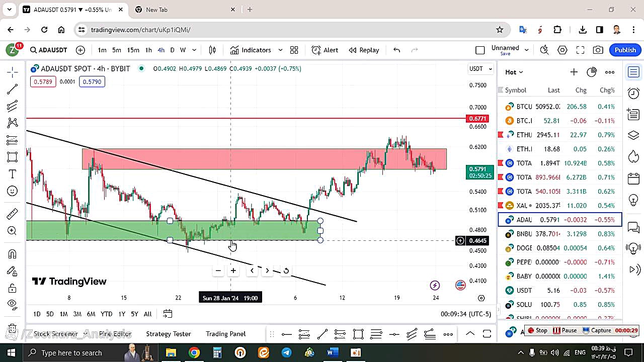The height and width of the screenshot is (362, 644).
Task: Open quick search icon in toolbar
Action: point(544,50)
